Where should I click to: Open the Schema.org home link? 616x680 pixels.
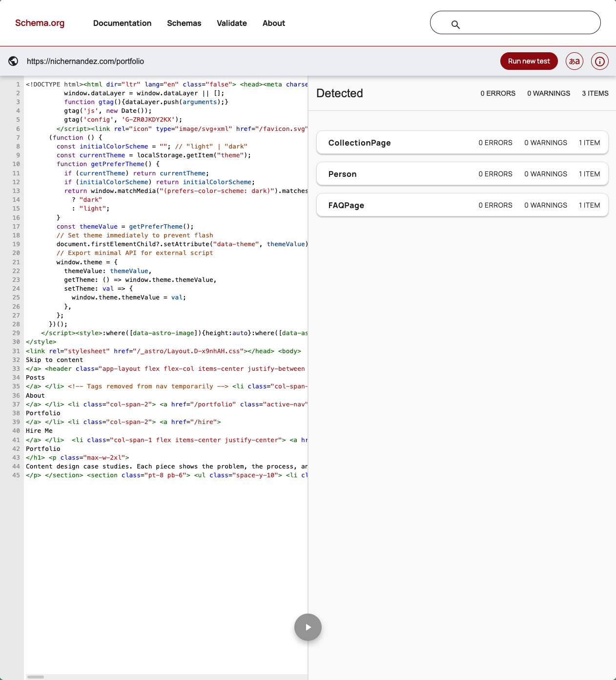pyautogui.click(x=40, y=23)
